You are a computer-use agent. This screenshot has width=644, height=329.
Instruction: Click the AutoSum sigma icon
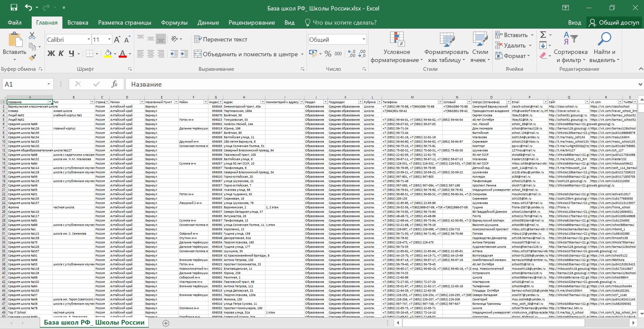click(x=543, y=35)
